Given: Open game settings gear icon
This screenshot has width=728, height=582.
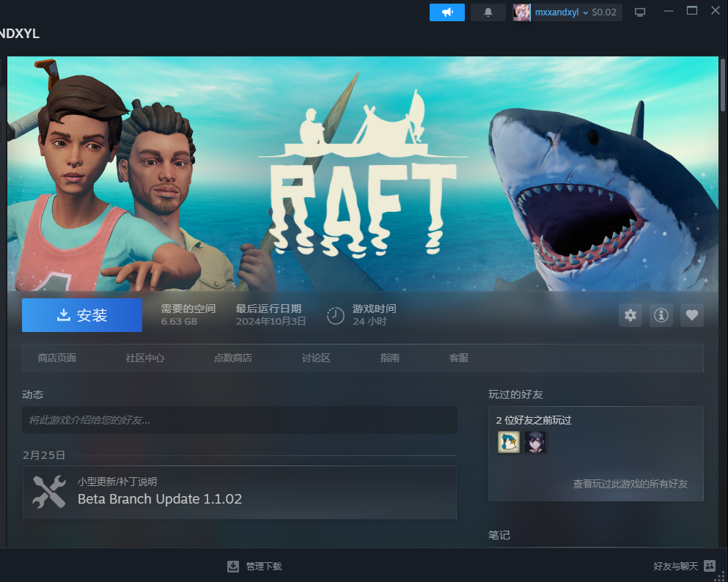Looking at the screenshot, I should pos(630,315).
